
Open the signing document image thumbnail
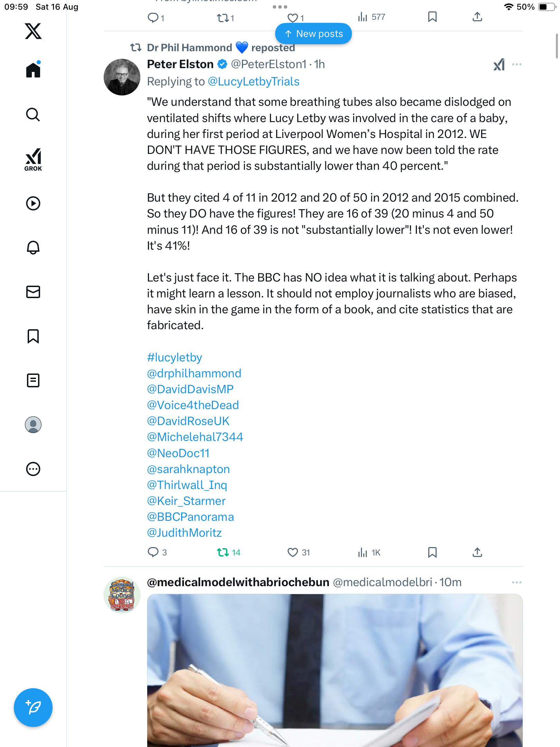(335, 670)
